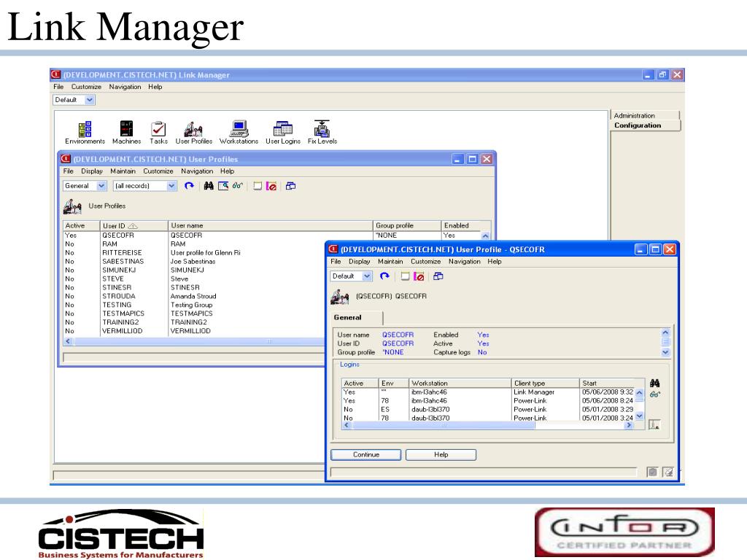Click the edit icon in QSECOFR status bar
Image resolution: width=747 pixels, height=560 pixels.
668,472
